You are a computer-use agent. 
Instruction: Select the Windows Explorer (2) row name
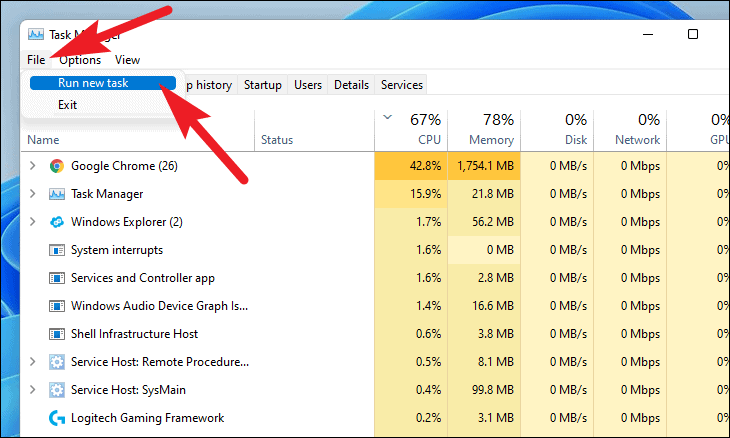click(x=127, y=222)
